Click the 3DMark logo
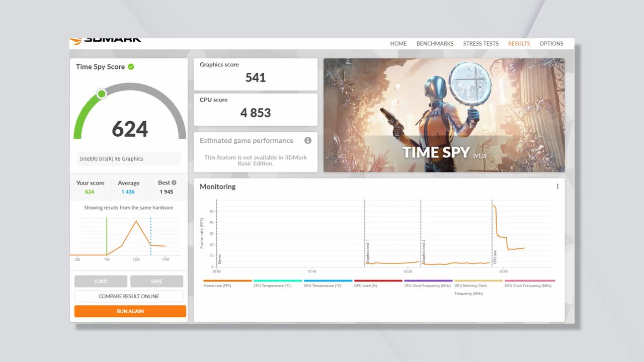The image size is (644, 362). point(106,40)
